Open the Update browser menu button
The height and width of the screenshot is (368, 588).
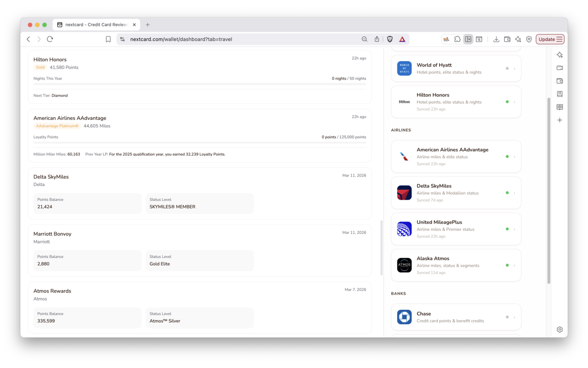click(550, 39)
